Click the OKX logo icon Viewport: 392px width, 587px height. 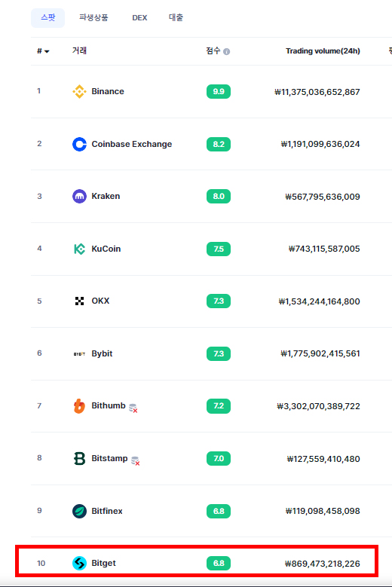pos(79,301)
